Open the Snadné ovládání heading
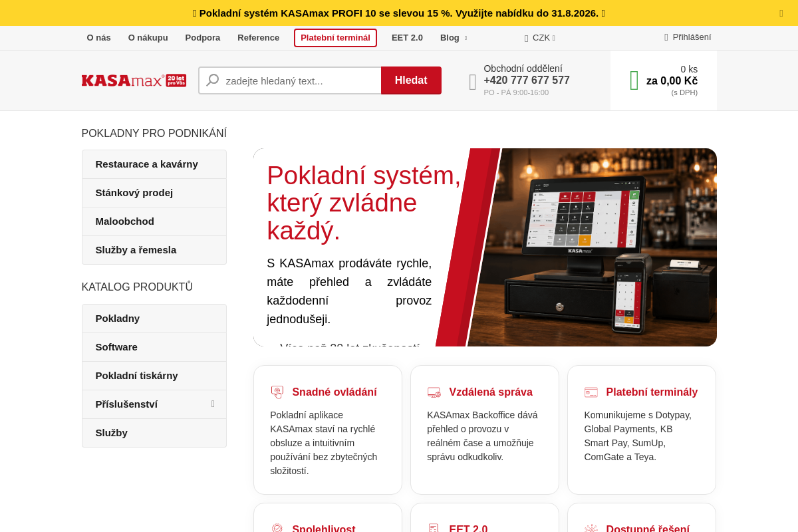798x532 pixels. [x=334, y=392]
